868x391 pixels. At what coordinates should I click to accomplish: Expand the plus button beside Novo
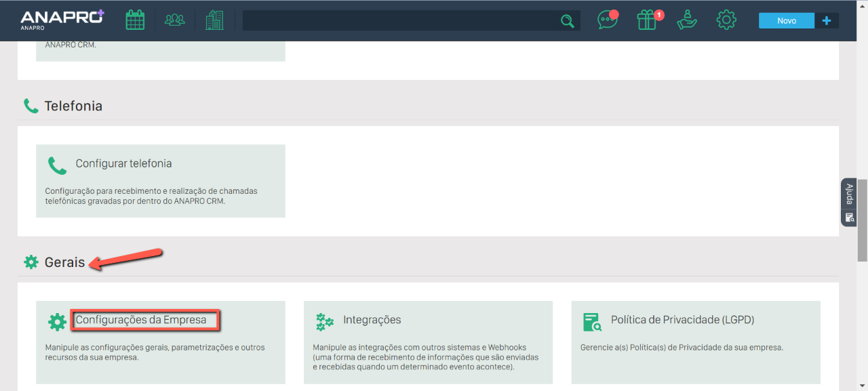click(826, 21)
